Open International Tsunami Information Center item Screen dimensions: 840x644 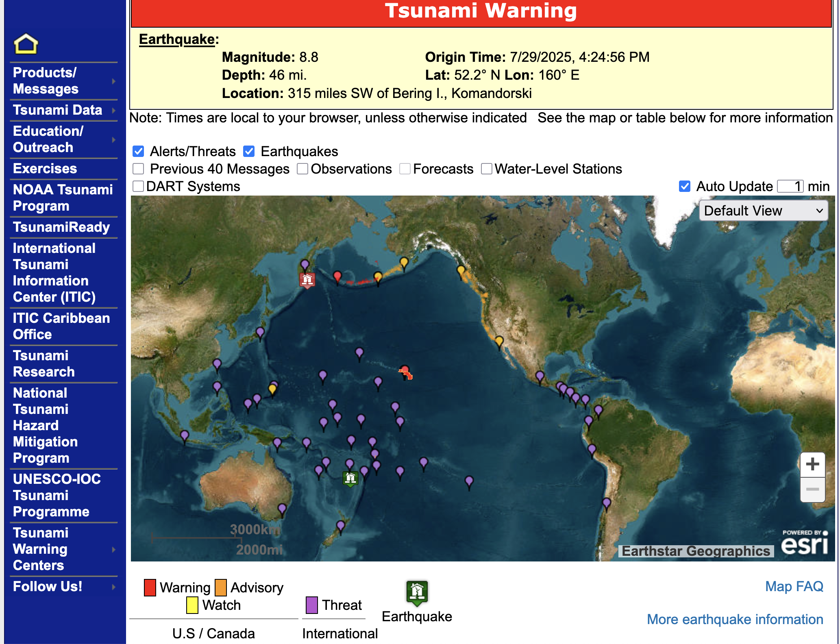pyautogui.click(x=54, y=273)
